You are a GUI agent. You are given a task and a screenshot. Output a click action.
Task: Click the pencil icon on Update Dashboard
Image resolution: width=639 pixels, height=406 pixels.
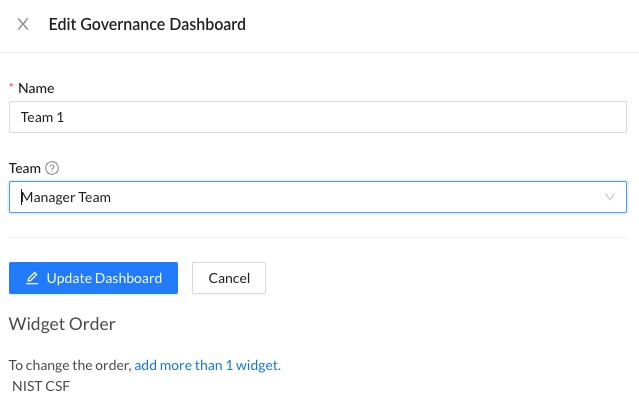[32, 278]
